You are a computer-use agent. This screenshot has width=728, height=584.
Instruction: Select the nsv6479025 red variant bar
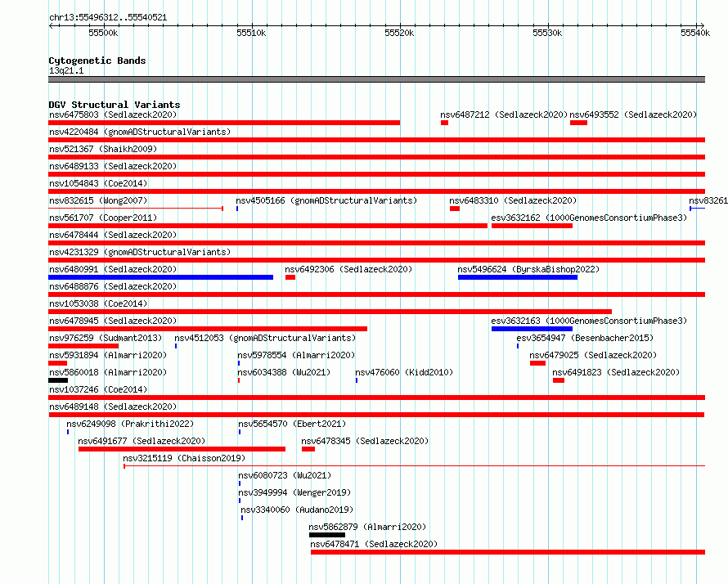[537, 363]
